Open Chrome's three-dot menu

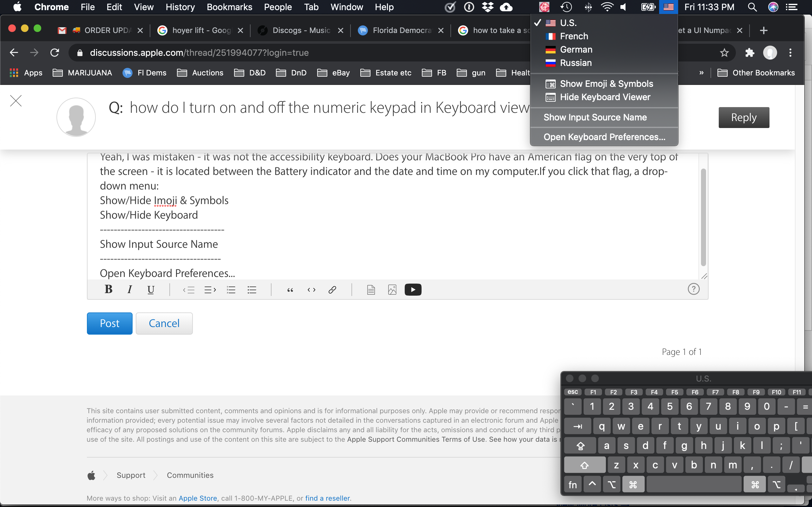[790, 53]
